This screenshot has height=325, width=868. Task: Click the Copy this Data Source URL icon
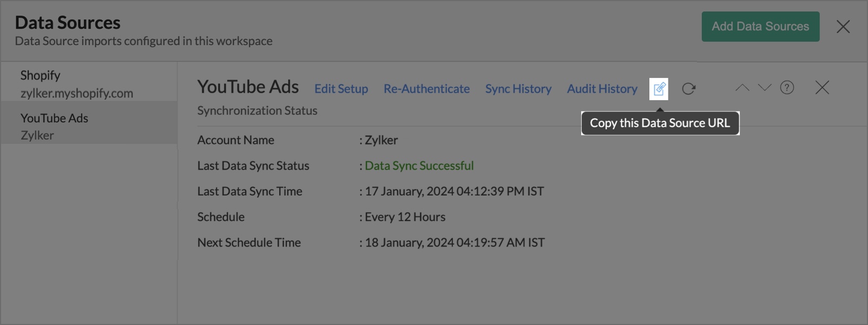659,89
